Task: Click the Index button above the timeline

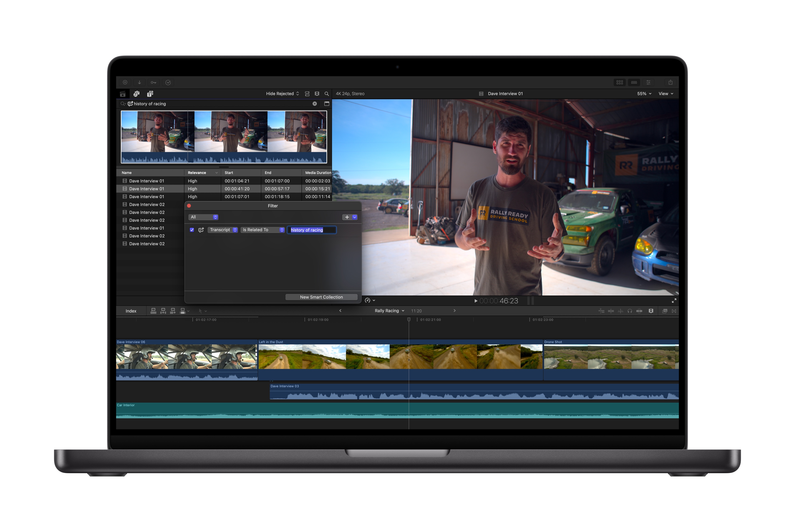Action: click(x=131, y=311)
